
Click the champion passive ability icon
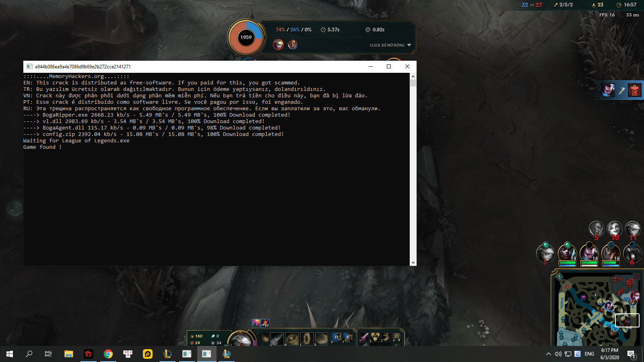coord(264,338)
